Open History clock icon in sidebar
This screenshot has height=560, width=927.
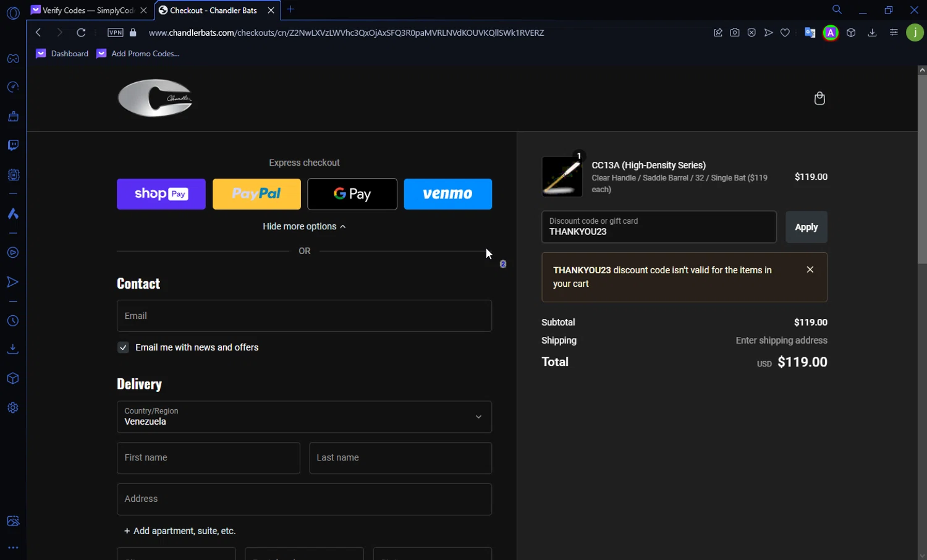point(13,321)
